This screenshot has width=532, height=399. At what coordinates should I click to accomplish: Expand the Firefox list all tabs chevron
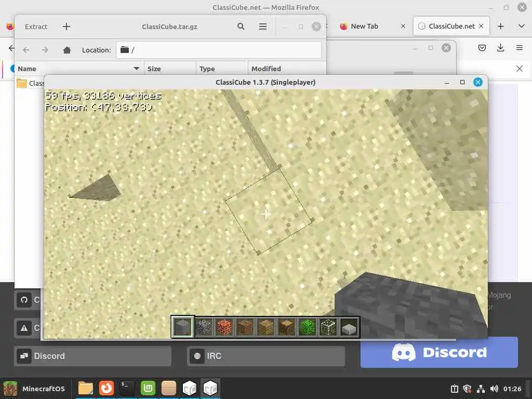[x=522, y=26]
